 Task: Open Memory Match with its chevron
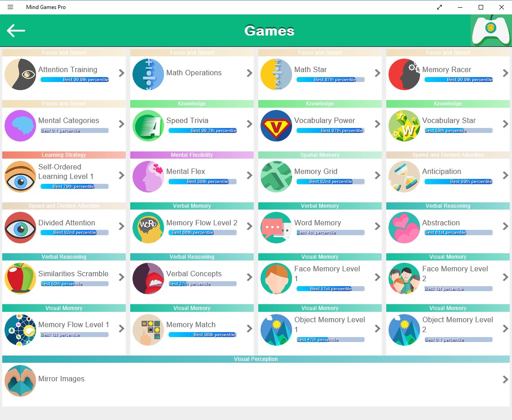250,328
